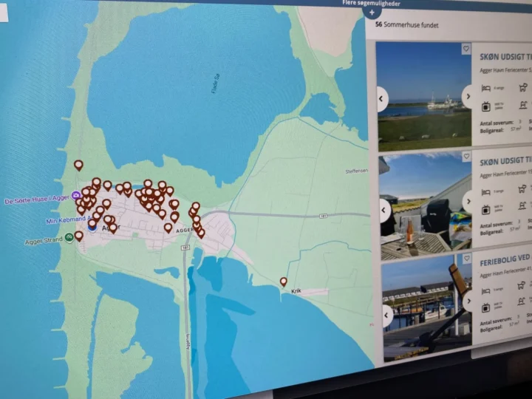The width and height of the screenshot is (532, 399).
Task: Click the pool icon in Feriecenter 15 card
Action: (x=522, y=205)
